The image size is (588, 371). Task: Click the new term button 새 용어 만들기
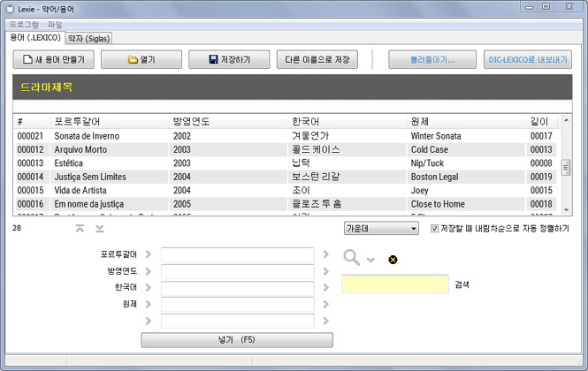point(53,59)
